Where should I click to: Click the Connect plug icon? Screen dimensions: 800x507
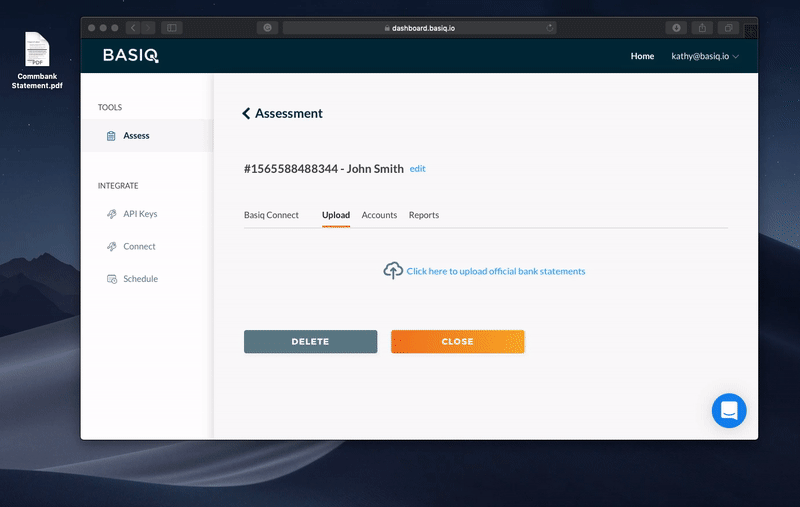tap(111, 247)
